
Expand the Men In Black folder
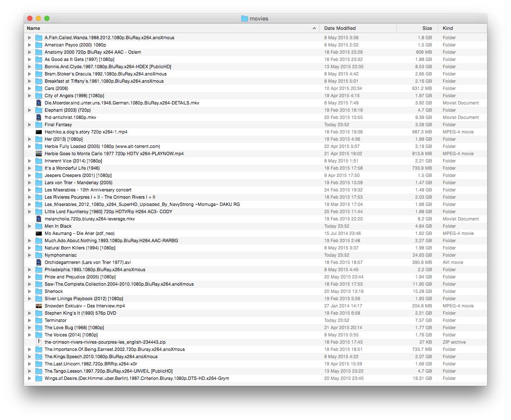[x=29, y=226]
